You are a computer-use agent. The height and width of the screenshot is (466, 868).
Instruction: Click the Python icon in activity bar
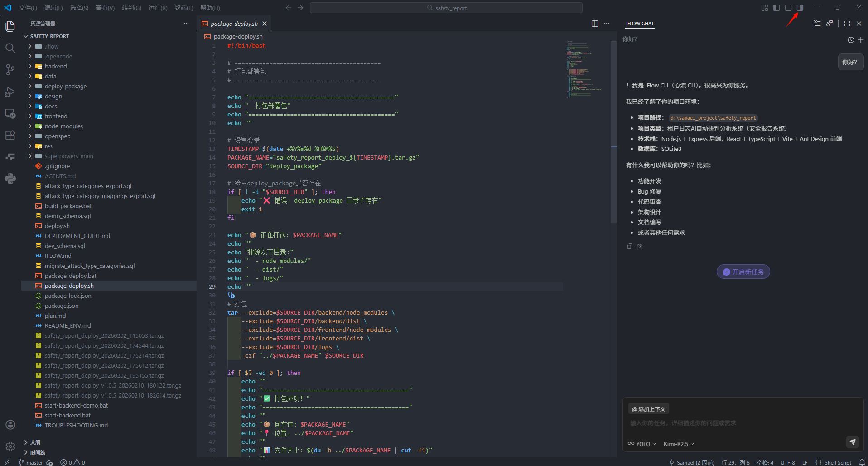pyautogui.click(x=10, y=178)
